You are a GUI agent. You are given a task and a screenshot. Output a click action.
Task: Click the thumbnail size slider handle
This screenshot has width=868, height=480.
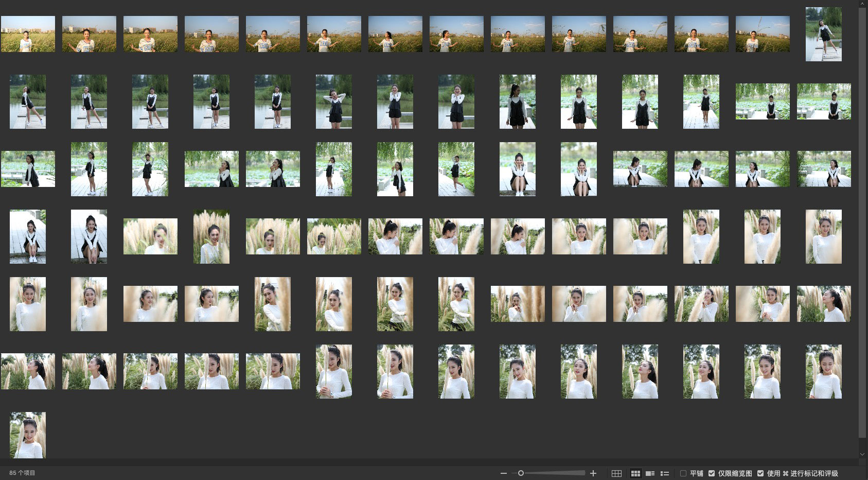[521, 473]
